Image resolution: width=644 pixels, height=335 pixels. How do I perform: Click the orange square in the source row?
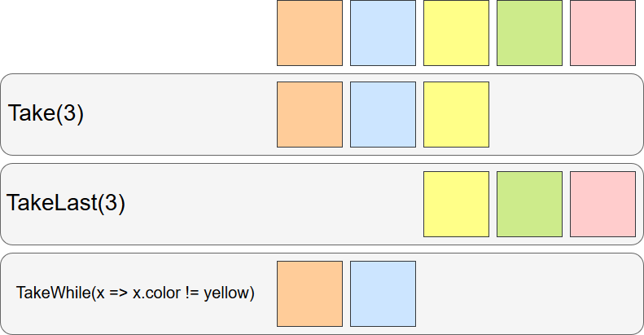click(309, 33)
